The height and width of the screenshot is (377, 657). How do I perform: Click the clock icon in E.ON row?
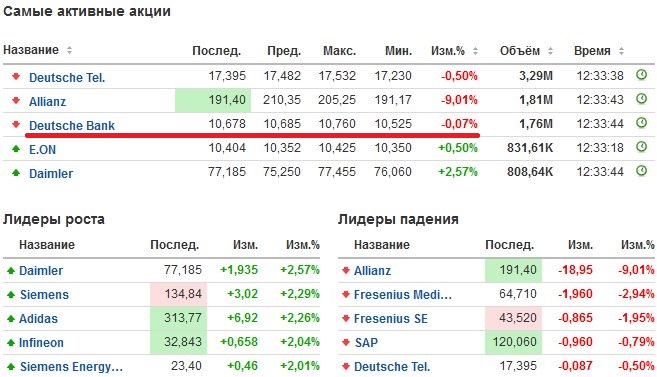(x=641, y=147)
